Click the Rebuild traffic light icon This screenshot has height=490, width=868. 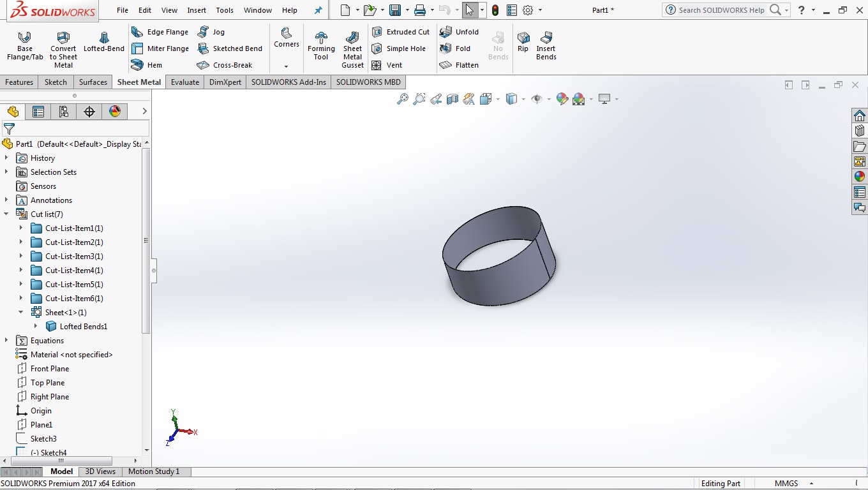coord(495,10)
